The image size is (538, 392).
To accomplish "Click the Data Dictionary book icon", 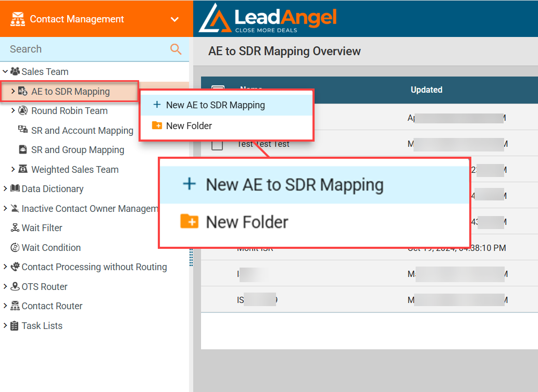I will [x=15, y=188].
